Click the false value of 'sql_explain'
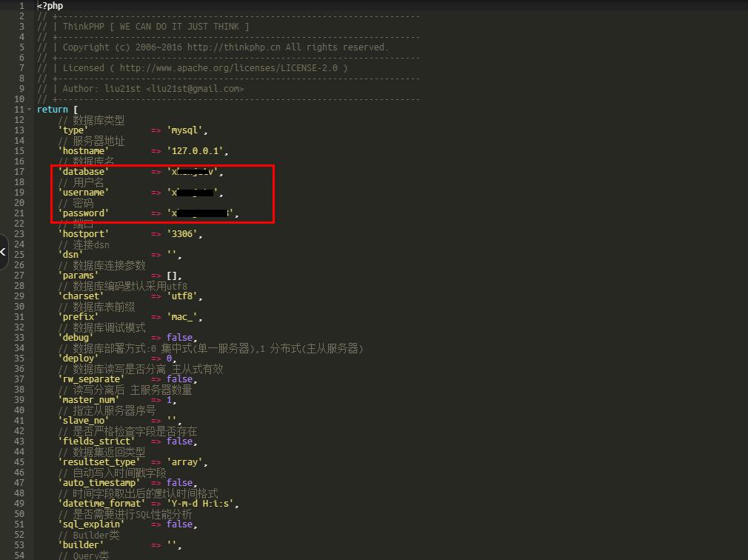Viewport: 748px width, 560px height. tap(179, 524)
